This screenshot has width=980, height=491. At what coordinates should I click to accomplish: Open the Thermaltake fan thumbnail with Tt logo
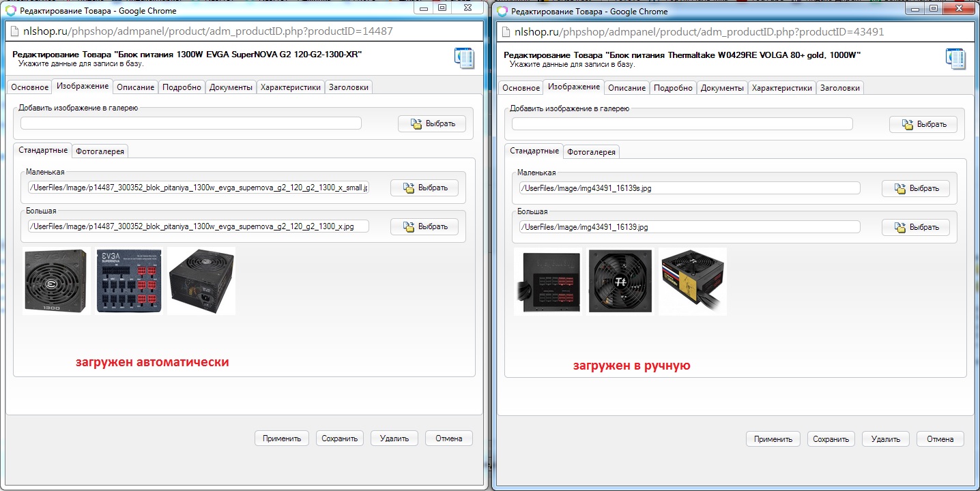tap(620, 282)
